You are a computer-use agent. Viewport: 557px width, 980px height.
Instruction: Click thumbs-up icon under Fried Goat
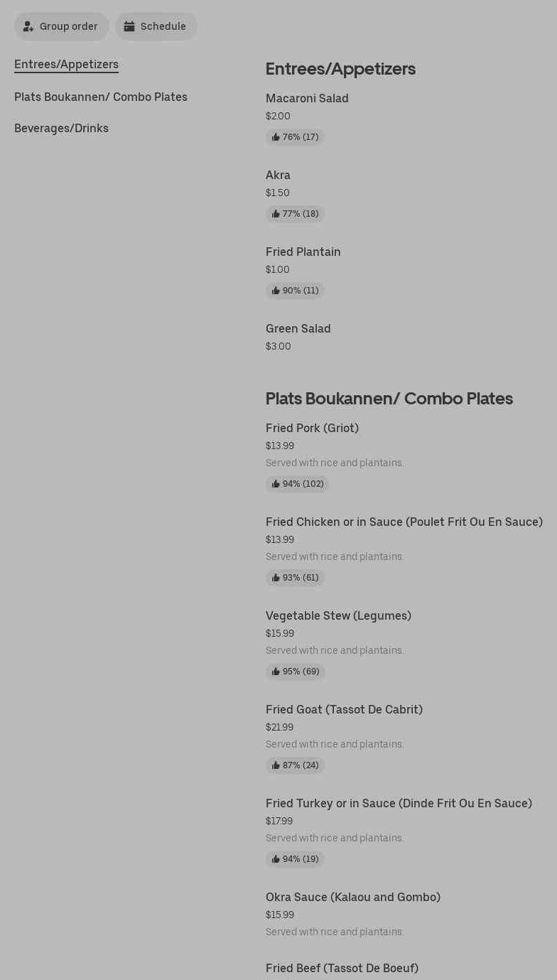click(276, 765)
